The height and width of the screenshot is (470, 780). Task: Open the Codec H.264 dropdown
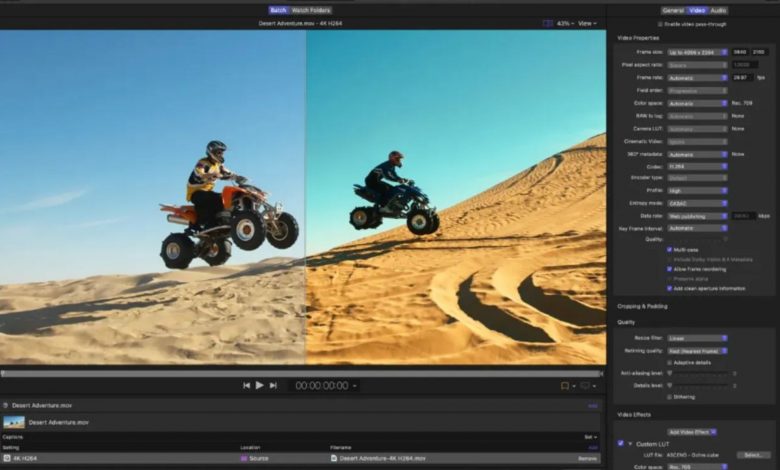(x=697, y=167)
